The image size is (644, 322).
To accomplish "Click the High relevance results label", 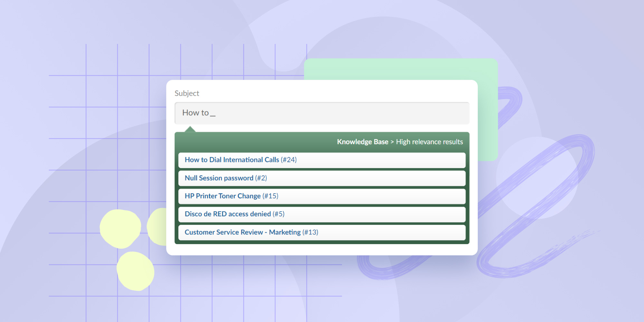I will tap(429, 142).
